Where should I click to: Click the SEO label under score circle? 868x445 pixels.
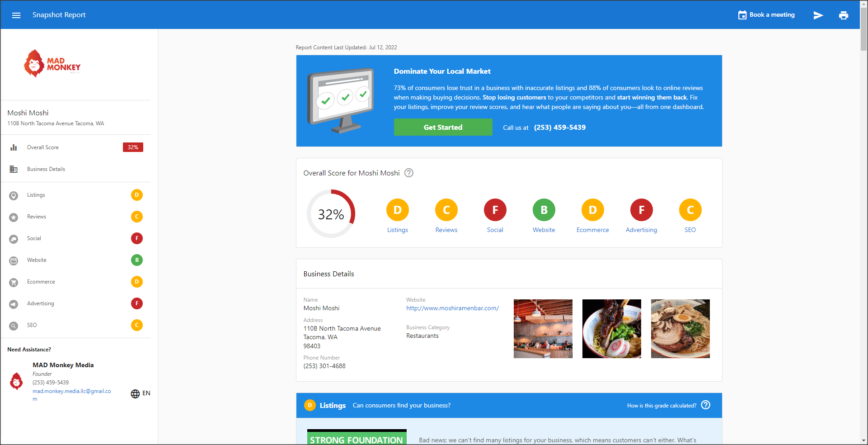tap(690, 230)
